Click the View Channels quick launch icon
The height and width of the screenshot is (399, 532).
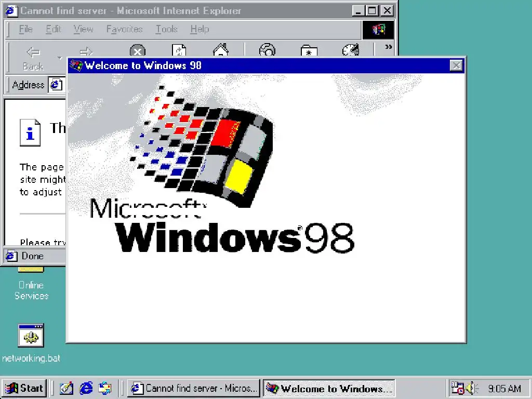[x=105, y=388]
